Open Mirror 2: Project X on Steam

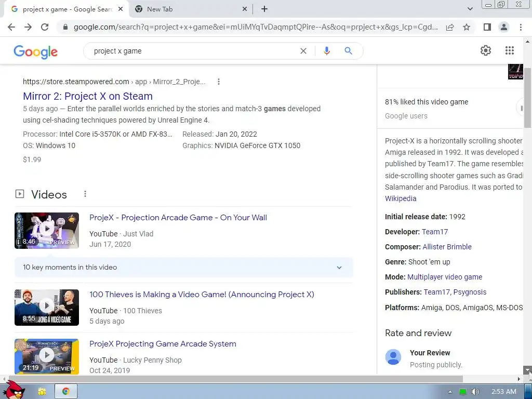(87, 96)
